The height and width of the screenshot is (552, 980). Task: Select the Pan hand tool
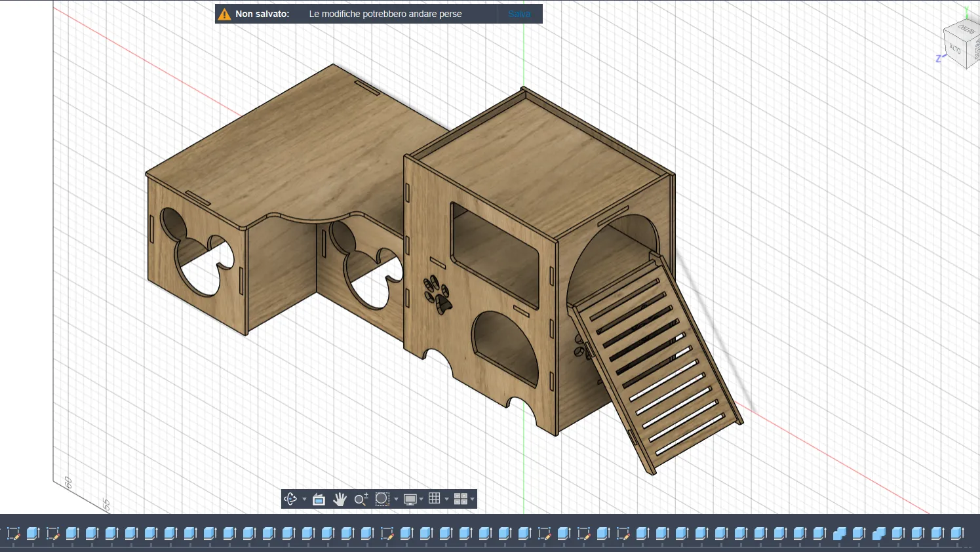pos(340,500)
